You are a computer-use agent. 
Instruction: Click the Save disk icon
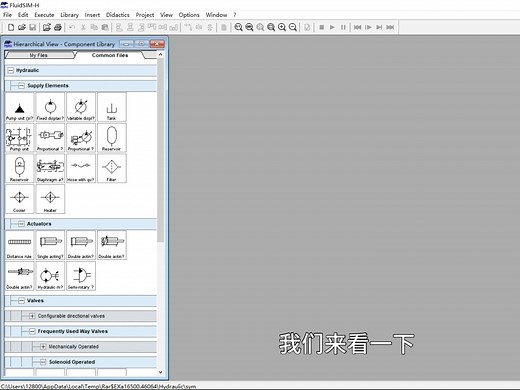32,27
